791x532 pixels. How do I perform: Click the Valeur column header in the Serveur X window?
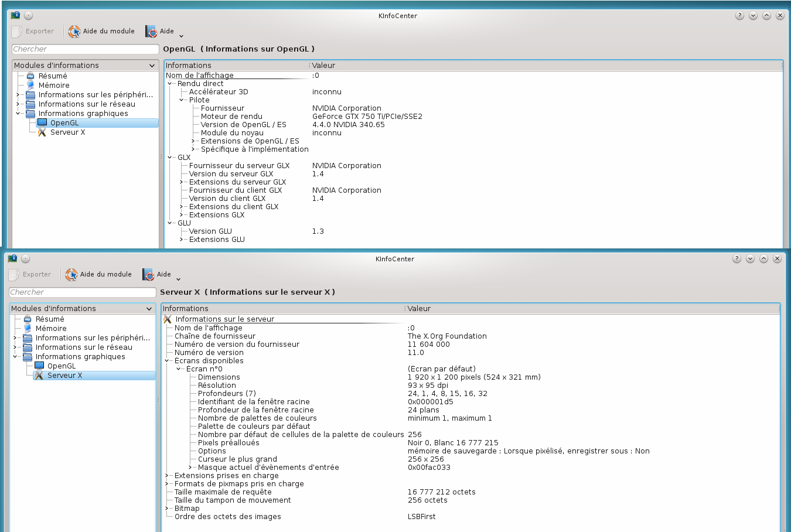(419, 309)
